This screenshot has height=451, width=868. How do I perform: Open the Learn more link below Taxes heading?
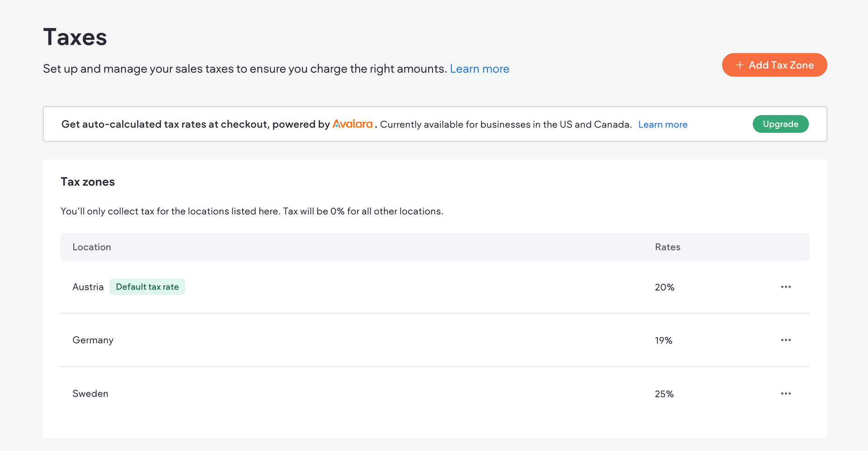point(479,69)
